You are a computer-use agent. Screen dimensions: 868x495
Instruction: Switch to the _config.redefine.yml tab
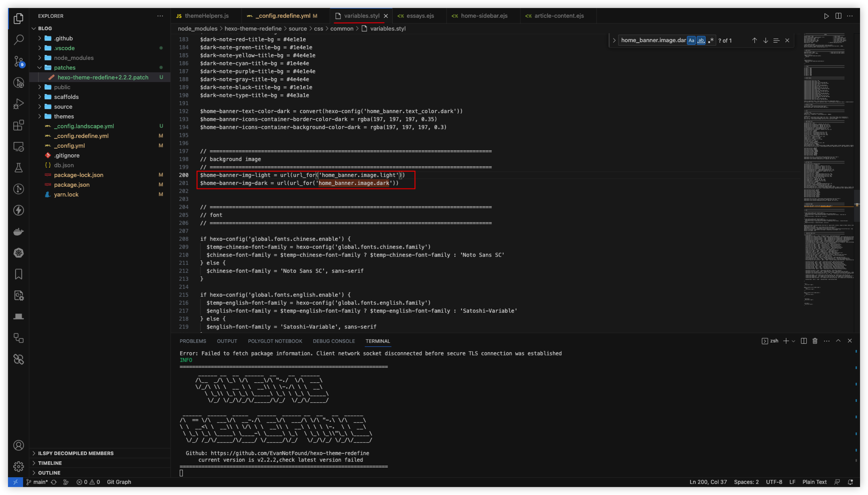coord(283,16)
